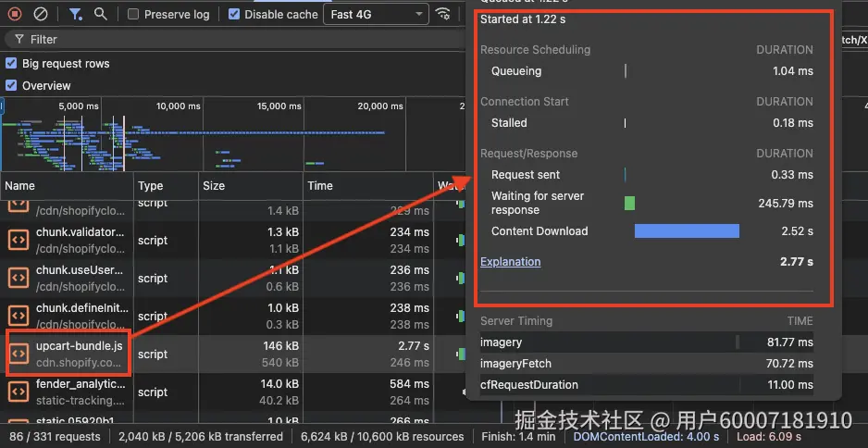Click the 584 ms time cell

tap(409, 384)
